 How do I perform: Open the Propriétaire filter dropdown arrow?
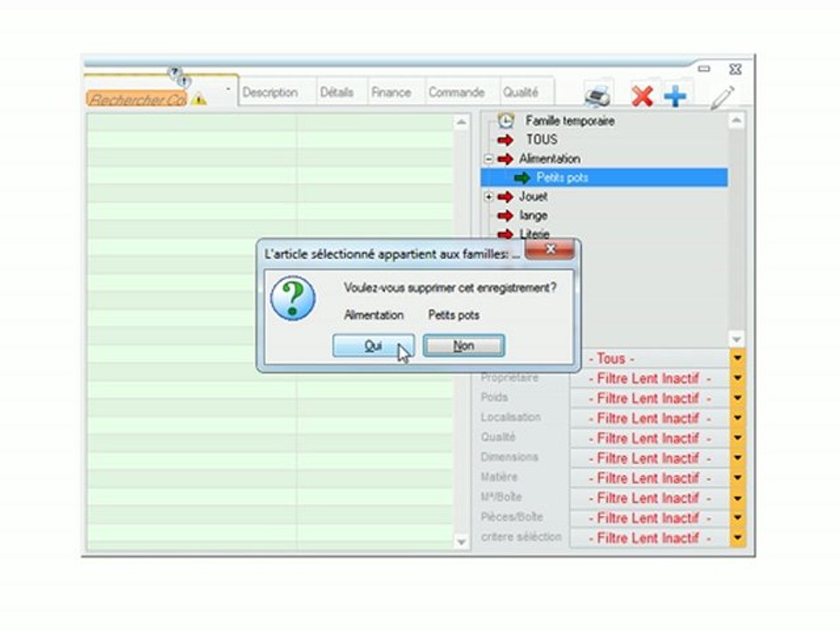(738, 378)
